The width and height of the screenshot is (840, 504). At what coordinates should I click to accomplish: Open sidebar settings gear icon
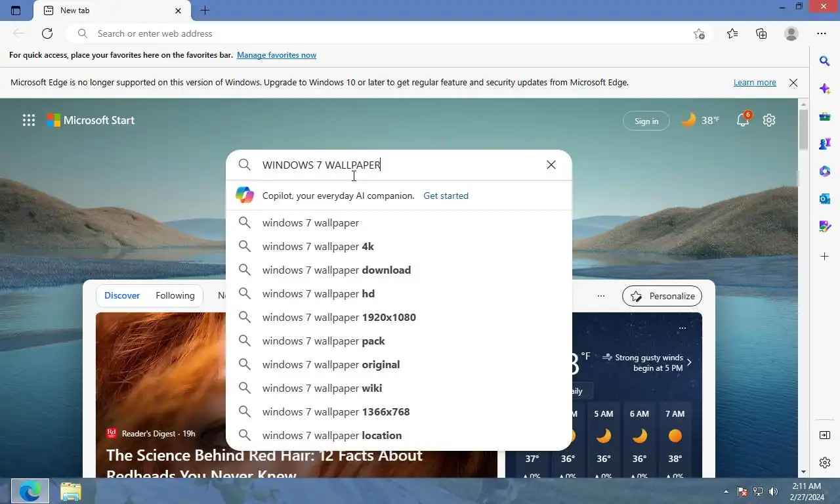pyautogui.click(x=825, y=463)
